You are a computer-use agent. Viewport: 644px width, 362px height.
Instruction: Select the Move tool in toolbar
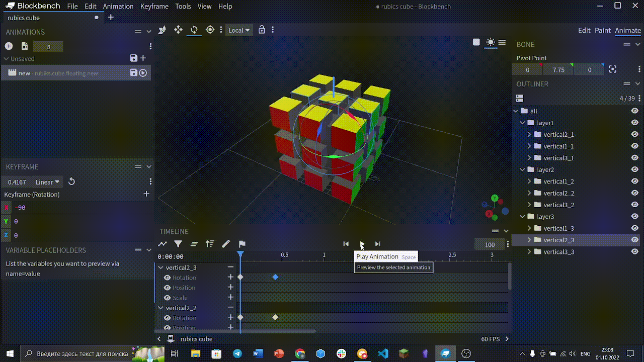pyautogui.click(x=178, y=30)
